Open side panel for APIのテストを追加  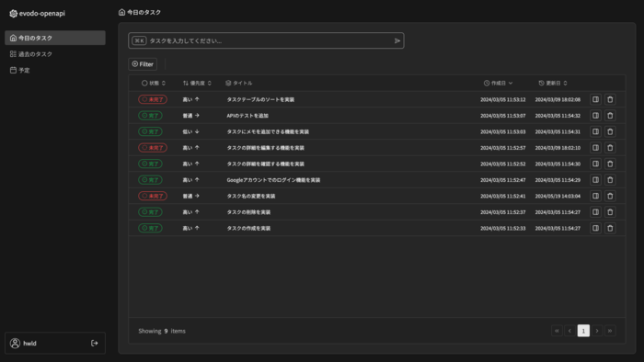pyautogui.click(x=595, y=116)
